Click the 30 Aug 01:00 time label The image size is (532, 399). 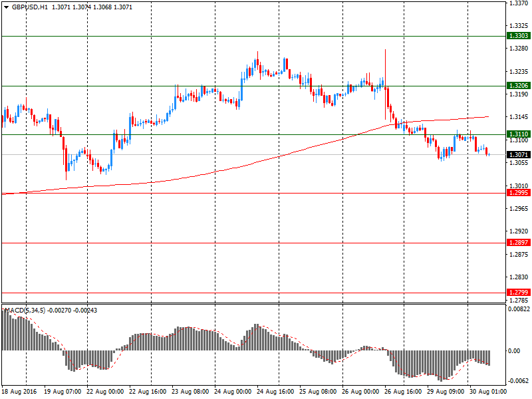(x=488, y=392)
